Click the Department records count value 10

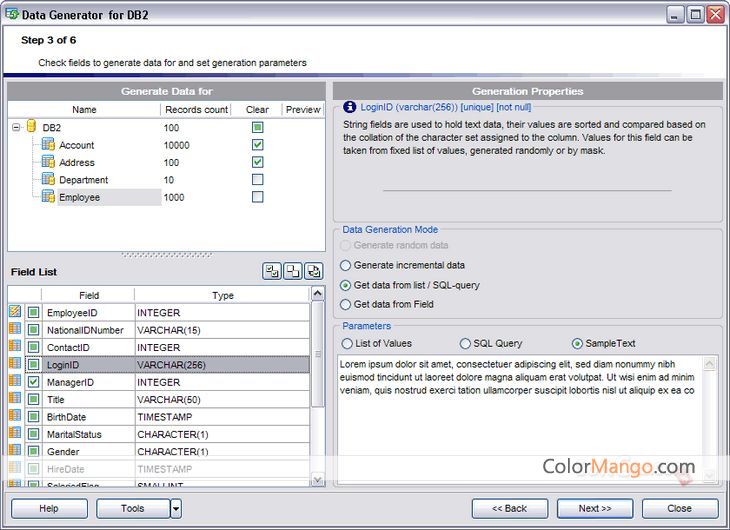pos(169,180)
